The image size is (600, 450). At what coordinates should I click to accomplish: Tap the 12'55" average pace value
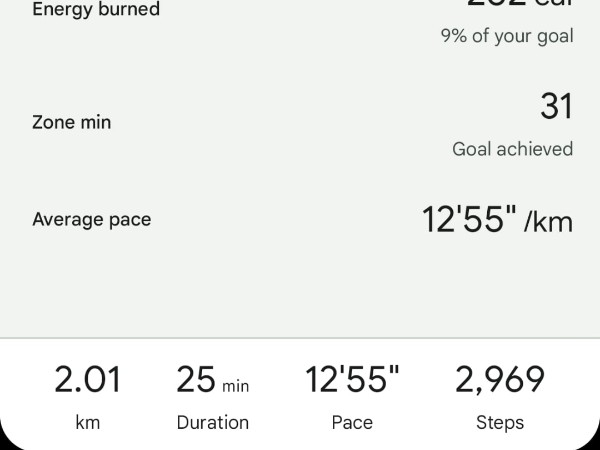(469, 219)
